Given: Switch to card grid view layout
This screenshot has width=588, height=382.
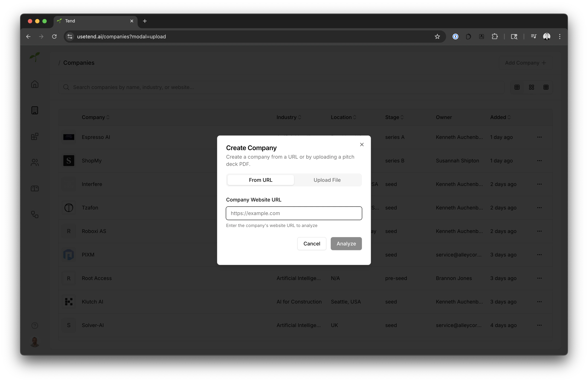Looking at the screenshot, I should (x=532, y=87).
